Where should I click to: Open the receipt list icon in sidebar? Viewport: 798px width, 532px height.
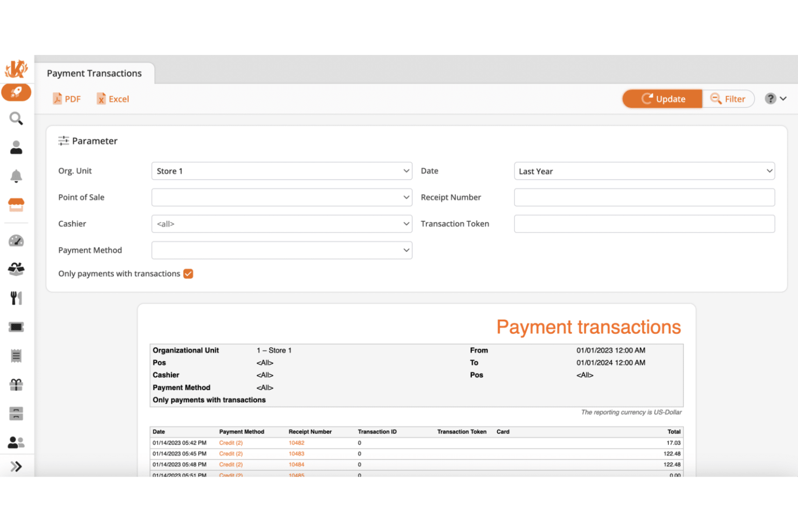coord(16,356)
